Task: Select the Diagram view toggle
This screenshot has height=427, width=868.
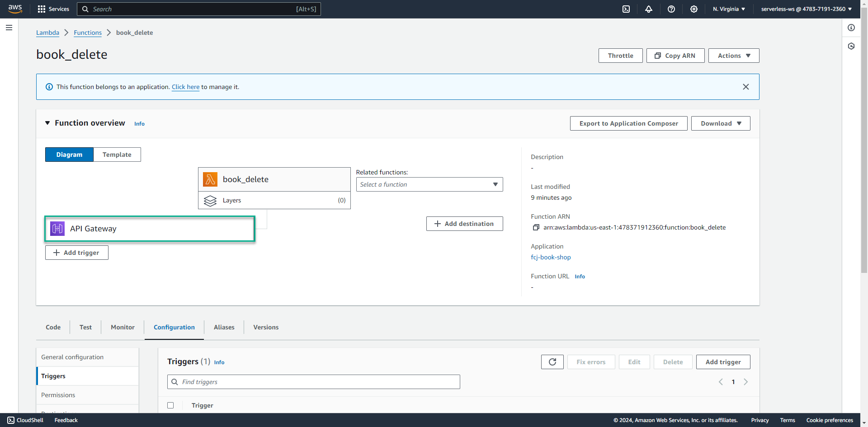Action: [x=69, y=155]
